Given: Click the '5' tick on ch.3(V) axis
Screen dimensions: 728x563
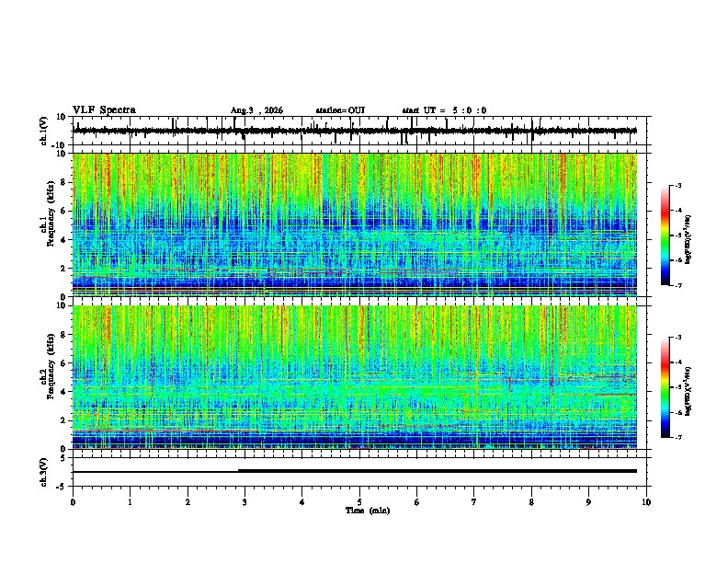Looking at the screenshot, I should click(x=63, y=457).
